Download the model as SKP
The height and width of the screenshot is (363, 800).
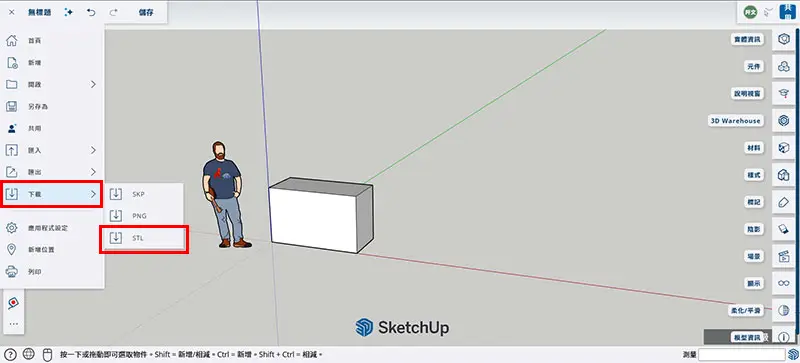[144, 194]
